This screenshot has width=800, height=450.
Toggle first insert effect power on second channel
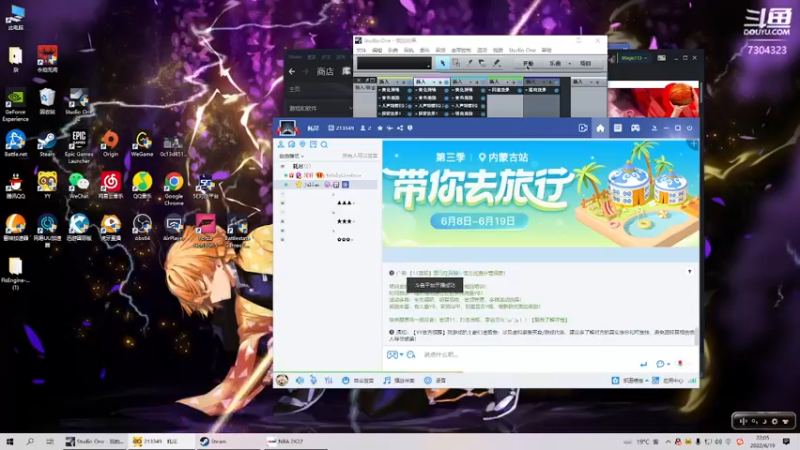point(446,90)
